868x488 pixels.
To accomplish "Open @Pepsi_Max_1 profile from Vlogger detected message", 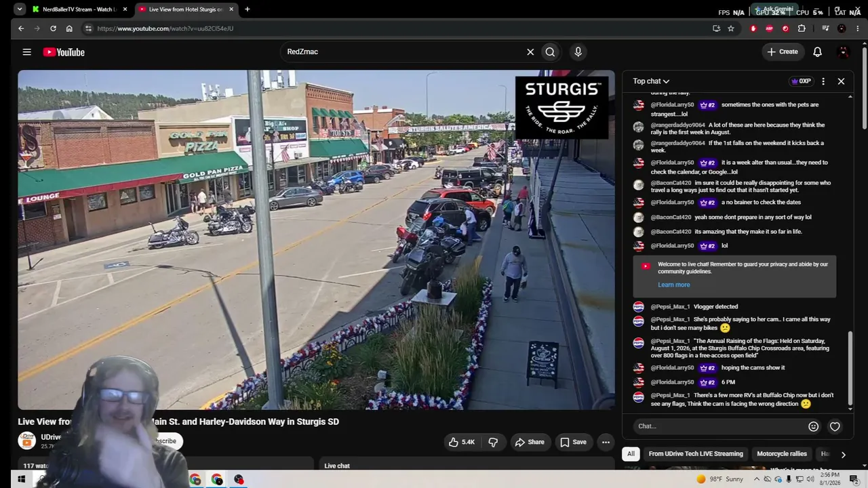I will point(670,306).
